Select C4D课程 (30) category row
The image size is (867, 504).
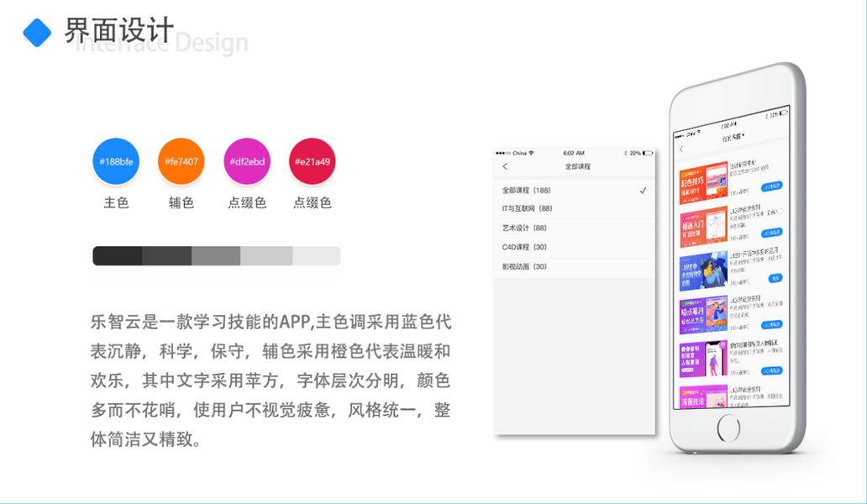click(574, 247)
